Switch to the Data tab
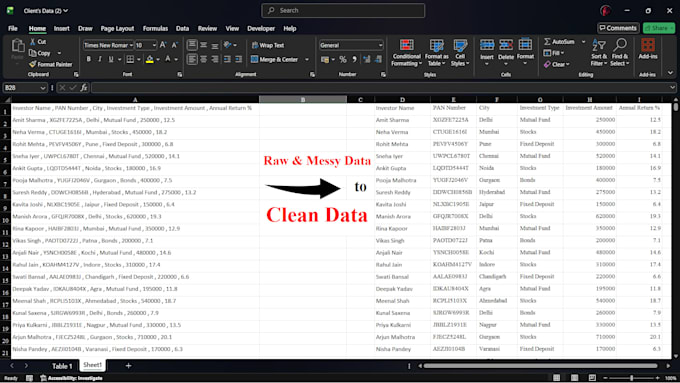 tap(183, 28)
